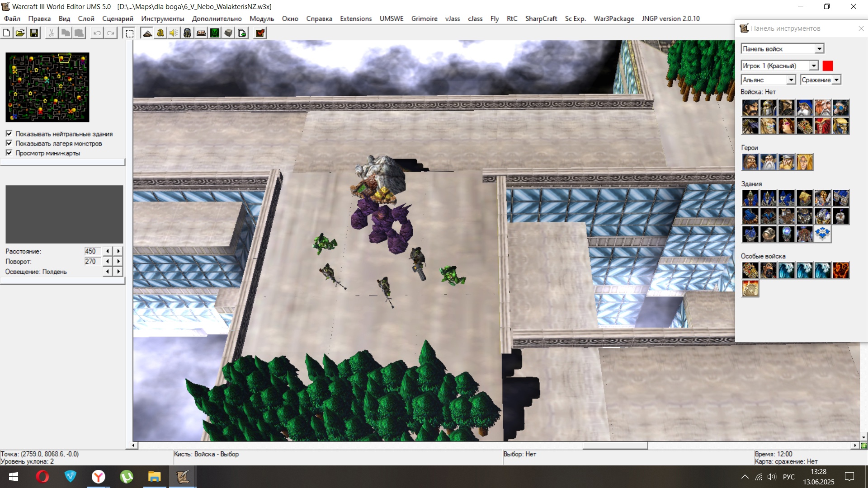Viewport: 868px width, 488px height.
Task: Increase Расстояние with right arrow
Action: (118, 251)
